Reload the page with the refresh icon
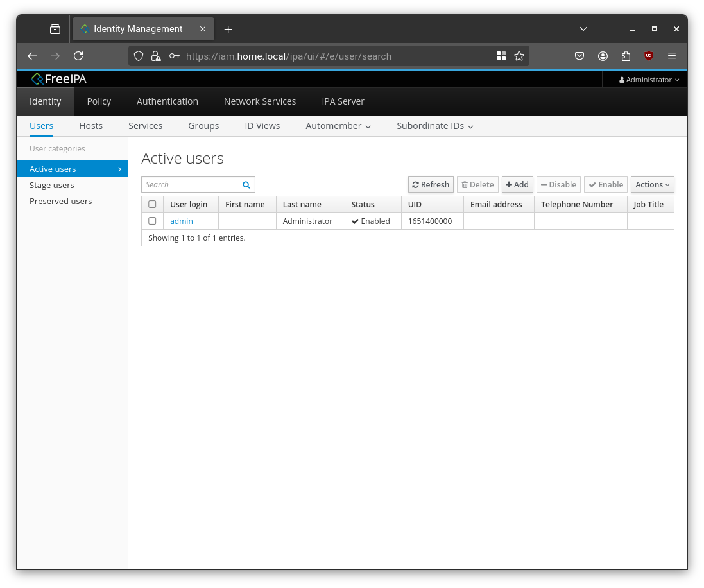Image resolution: width=704 pixels, height=588 pixels. (78, 56)
